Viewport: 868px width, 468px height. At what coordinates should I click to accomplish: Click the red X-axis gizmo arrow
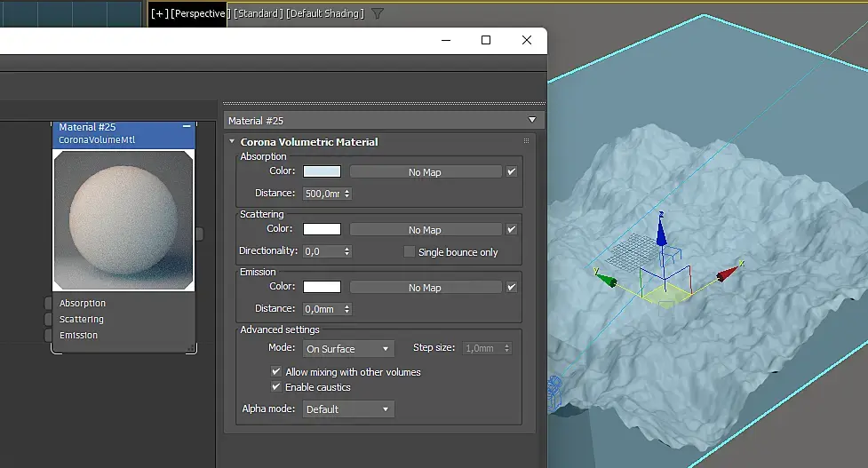click(728, 272)
